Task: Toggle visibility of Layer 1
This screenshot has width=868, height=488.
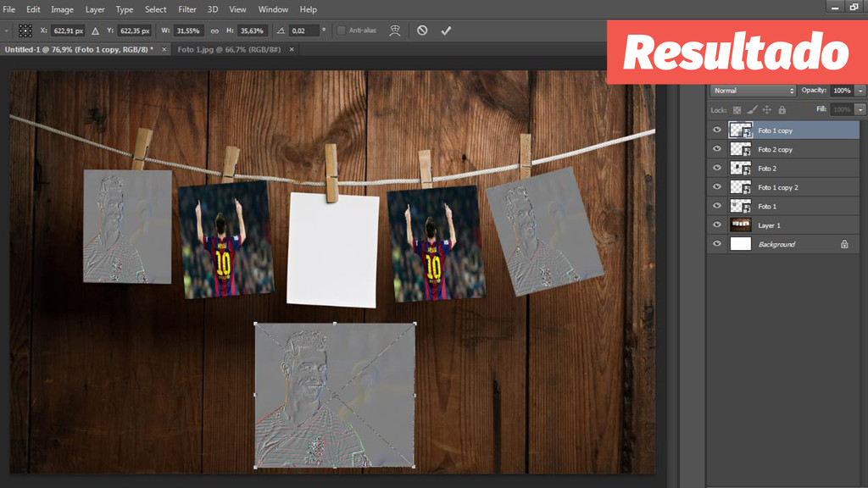Action: tap(717, 225)
